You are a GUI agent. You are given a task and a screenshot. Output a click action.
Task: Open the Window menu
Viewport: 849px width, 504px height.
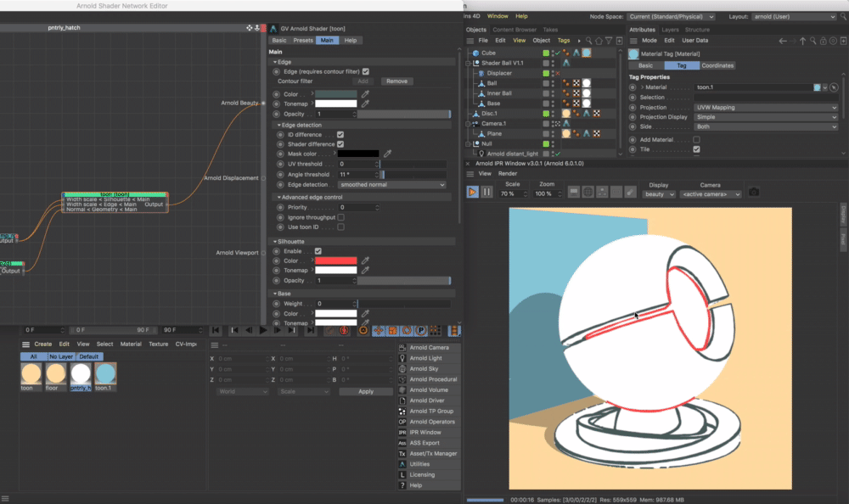point(498,16)
